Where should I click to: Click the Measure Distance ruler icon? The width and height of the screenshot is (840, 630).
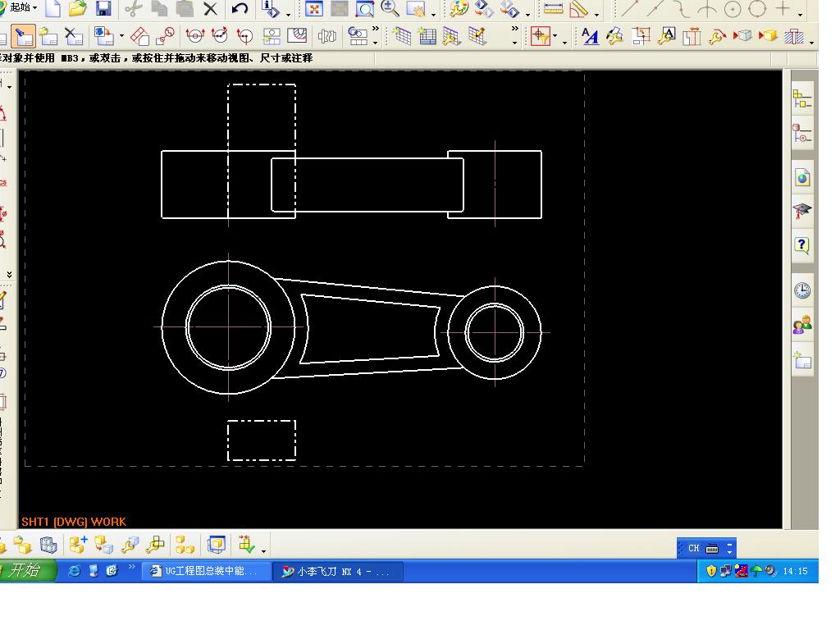coord(554,8)
